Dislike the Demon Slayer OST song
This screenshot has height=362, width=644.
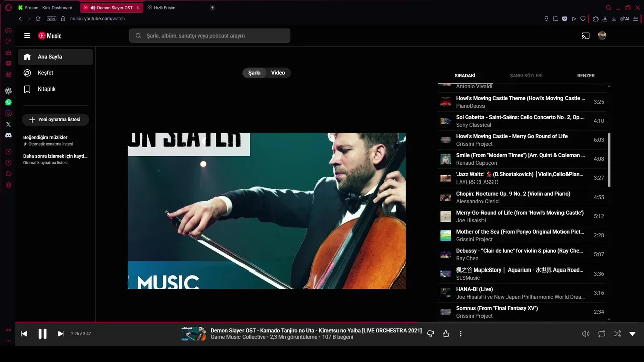(x=430, y=334)
